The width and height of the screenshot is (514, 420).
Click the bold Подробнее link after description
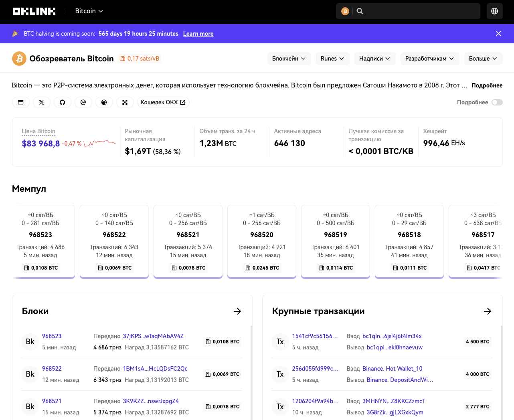[487, 85]
